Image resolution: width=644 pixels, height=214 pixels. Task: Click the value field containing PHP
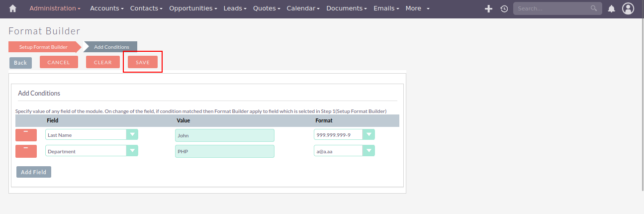click(x=224, y=151)
